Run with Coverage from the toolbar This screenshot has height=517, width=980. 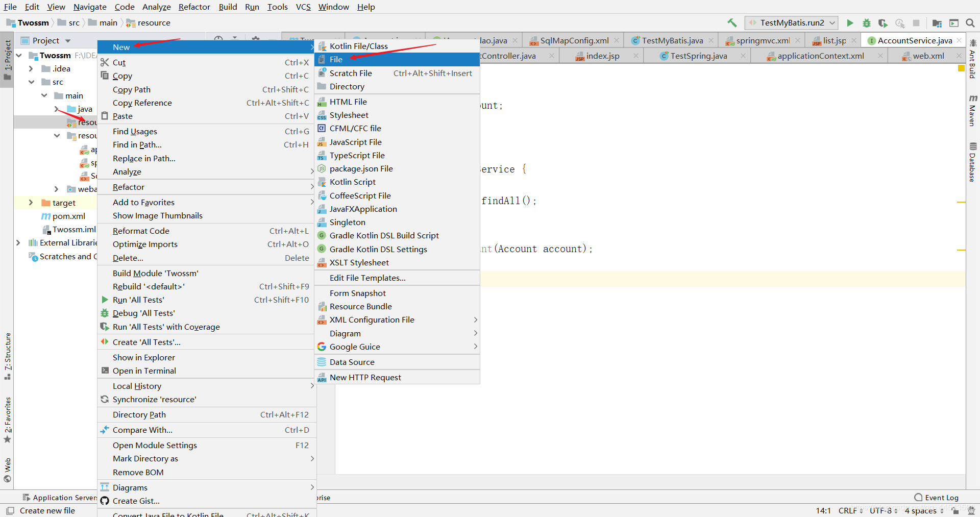(x=883, y=23)
